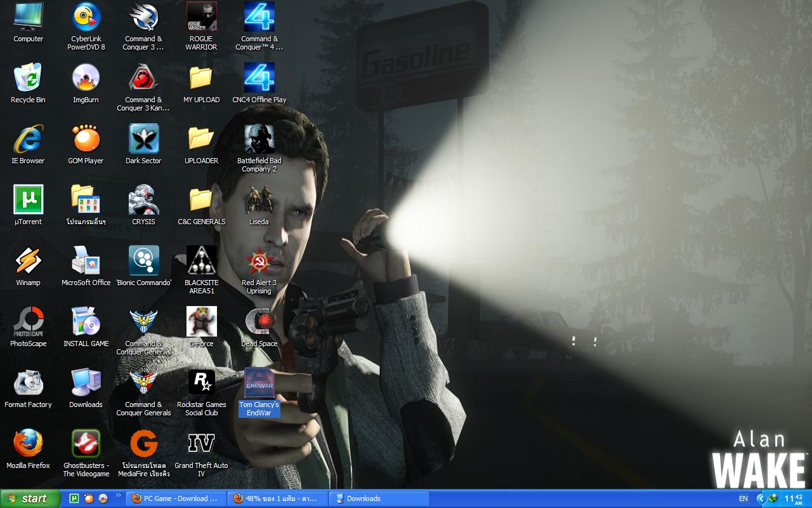Viewport: 812px width, 508px height.
Task: Select the CRYSIS game icon
Action: coord(143,205)
